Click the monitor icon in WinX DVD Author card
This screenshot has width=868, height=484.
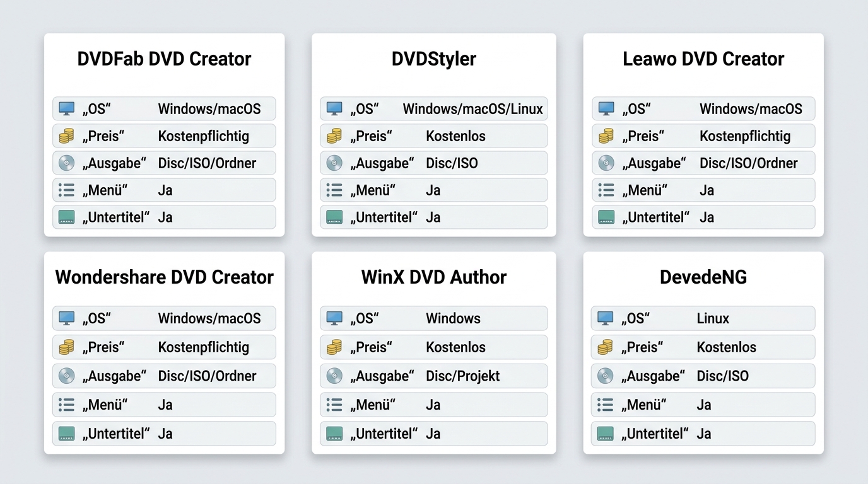(334, 318)
